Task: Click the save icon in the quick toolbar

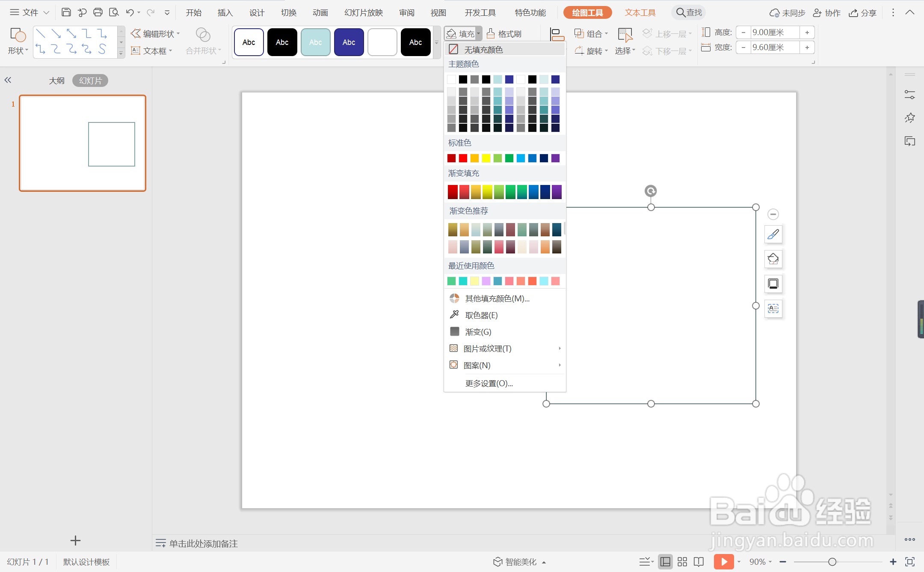Action: tap(66, 12)
